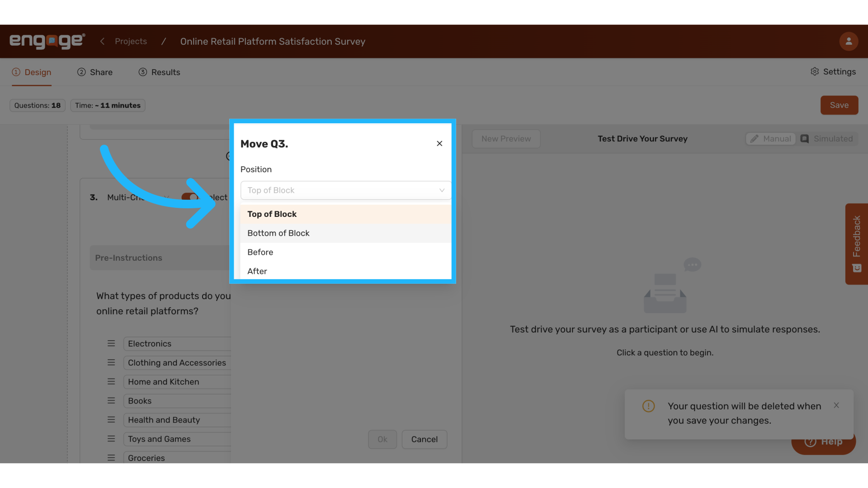Click the Time 11 minutes badge

coord(108,105)
